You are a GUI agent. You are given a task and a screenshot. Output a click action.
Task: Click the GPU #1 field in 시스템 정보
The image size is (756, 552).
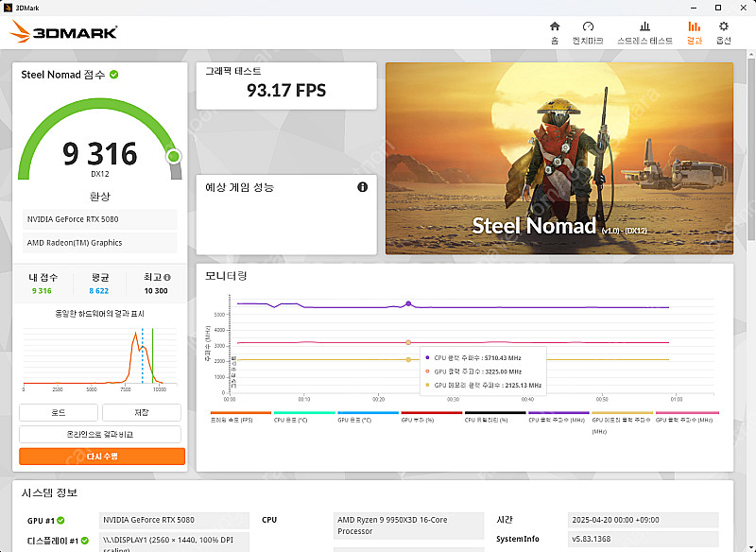174,520
